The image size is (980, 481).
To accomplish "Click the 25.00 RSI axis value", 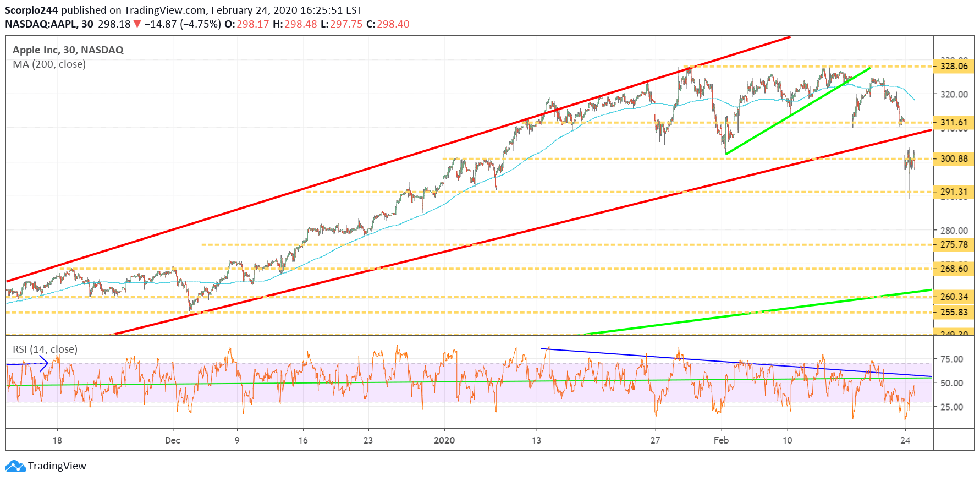I will 952,407.
